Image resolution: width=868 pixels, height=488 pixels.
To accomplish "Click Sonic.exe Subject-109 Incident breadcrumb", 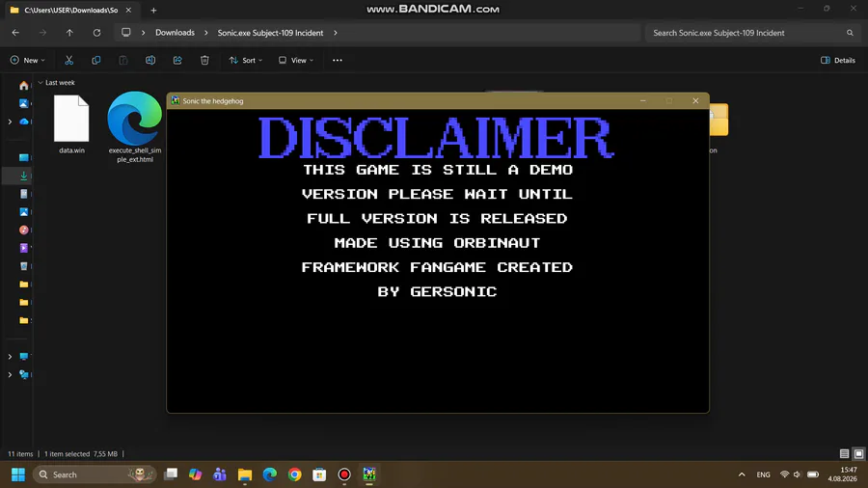I will pyautogui.click(x=270, y=33).
